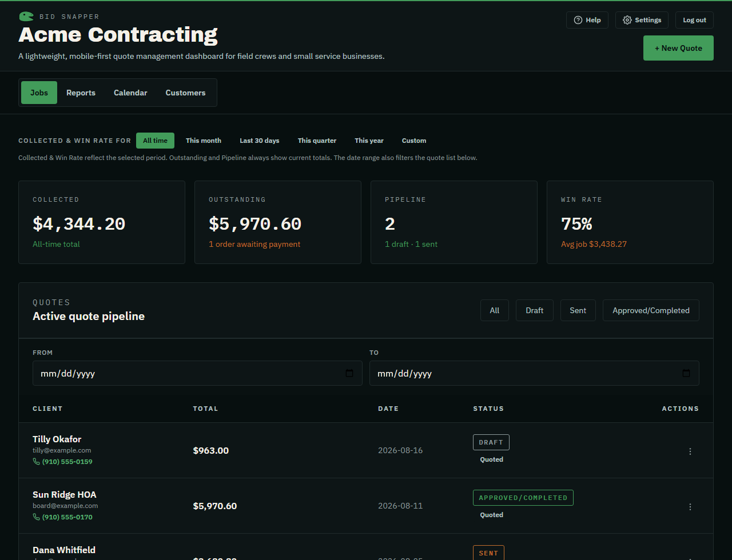The width and height of the screenshot is (732, 560).
Task: Filter quotes by Sent status
Action: tap(578, 310)
